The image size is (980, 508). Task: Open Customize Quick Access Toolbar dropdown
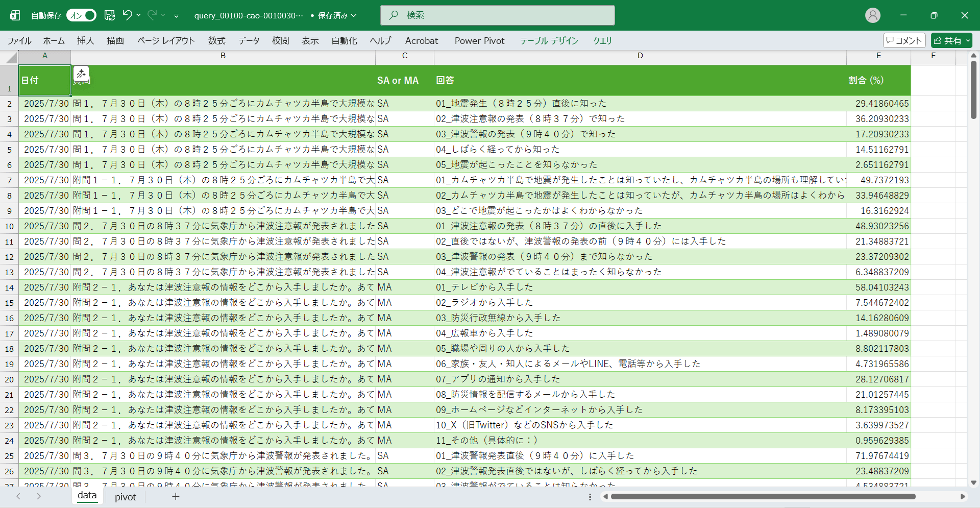point(176,16)
